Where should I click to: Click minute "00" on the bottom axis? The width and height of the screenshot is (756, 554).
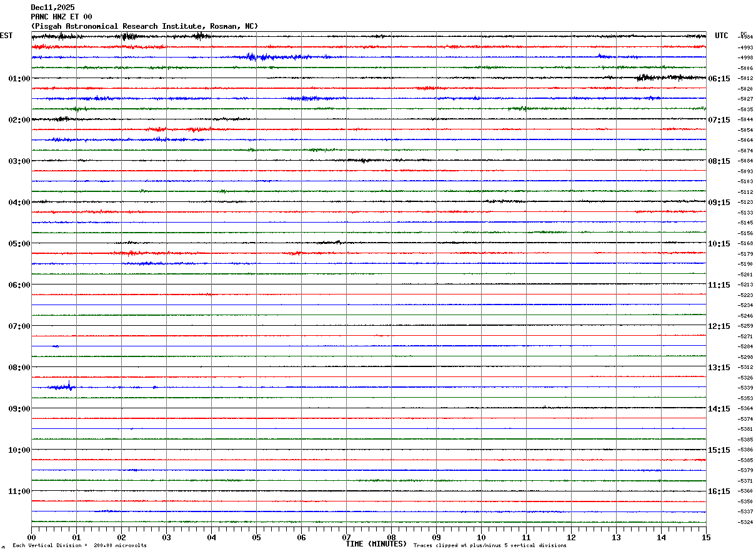pos(31,537)
